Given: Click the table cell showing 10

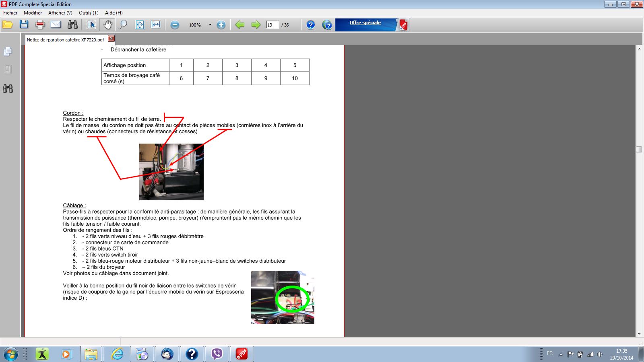Looking at the screenshot, I should tap(295, 78).
